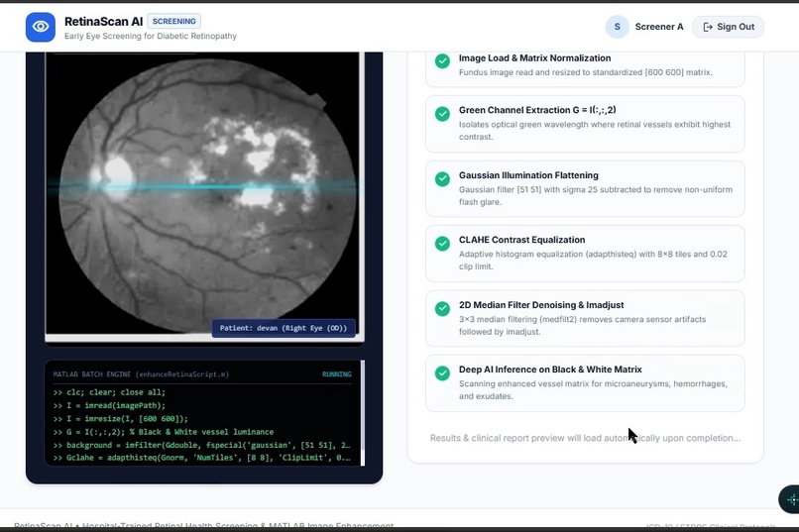Click the 'Gaussian Illumination Flattening' step title
This screenshot has height=532, width=799.
528,175
